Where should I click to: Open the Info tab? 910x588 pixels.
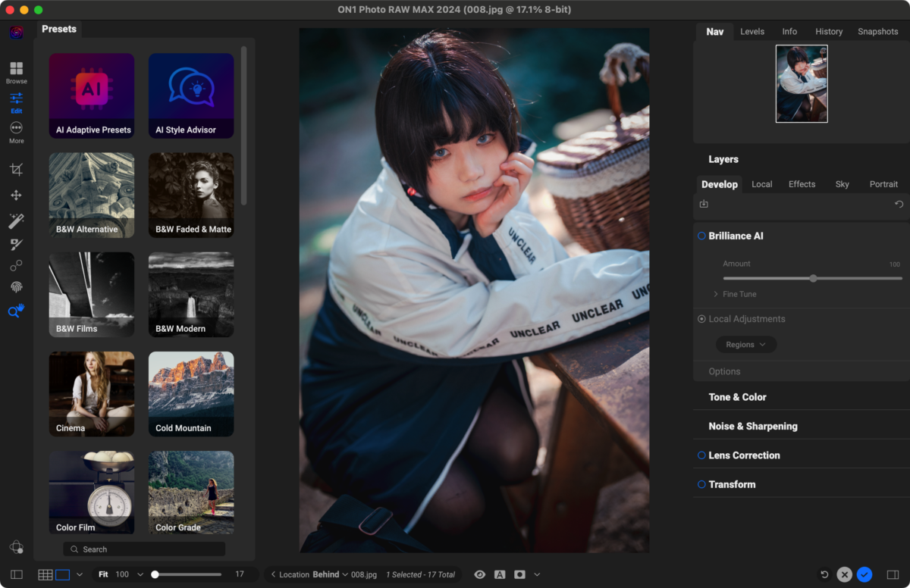[789, 32]
